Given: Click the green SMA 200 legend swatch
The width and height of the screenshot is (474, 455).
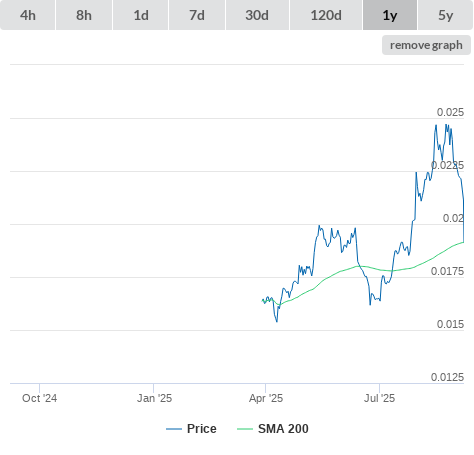Looking at the screenshot, I should click(245, 429).
